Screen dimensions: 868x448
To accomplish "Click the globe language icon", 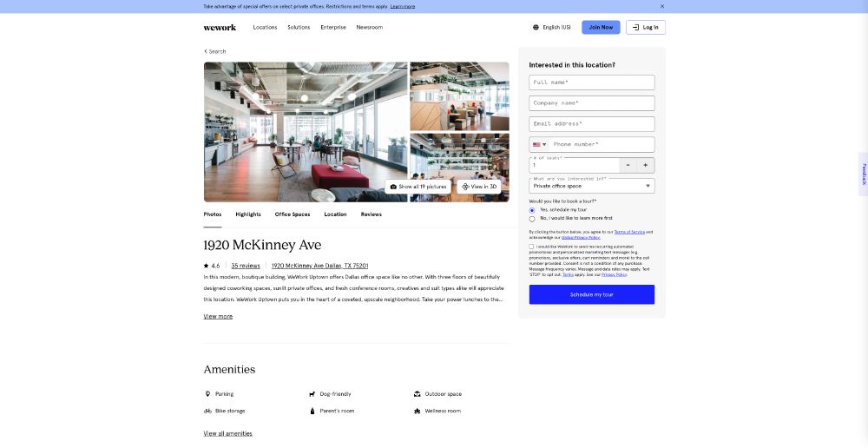I will click(536, 27).
